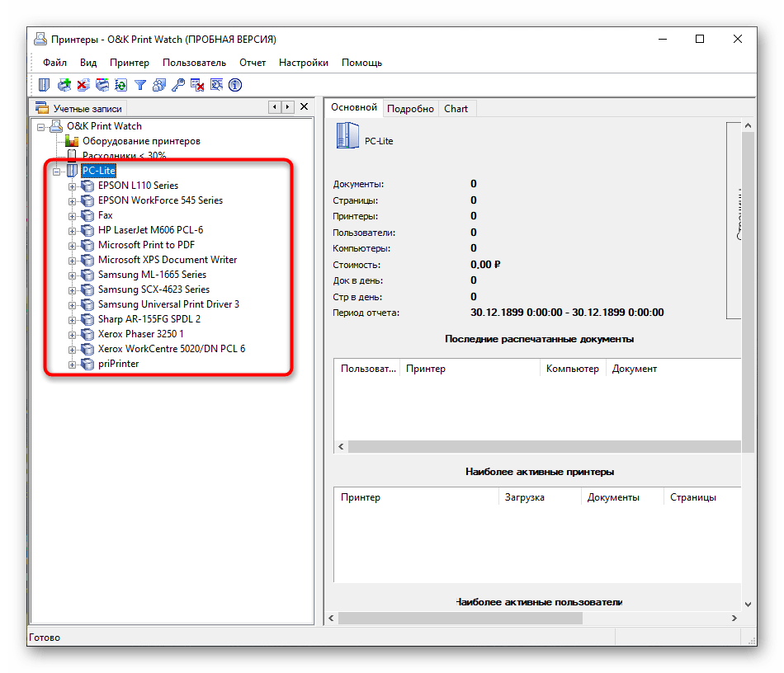Click the left-pane scroll-left arrow button

tap(275, 107)
